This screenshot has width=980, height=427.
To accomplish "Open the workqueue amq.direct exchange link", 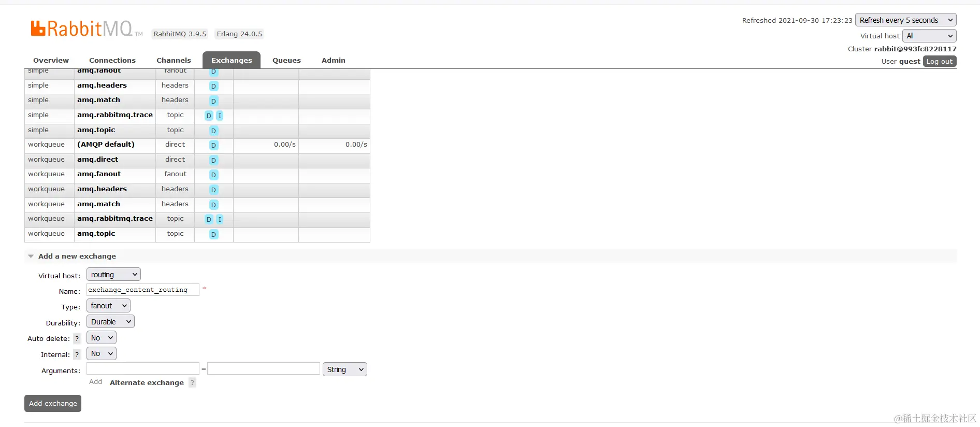I will (x=97, y=160).
